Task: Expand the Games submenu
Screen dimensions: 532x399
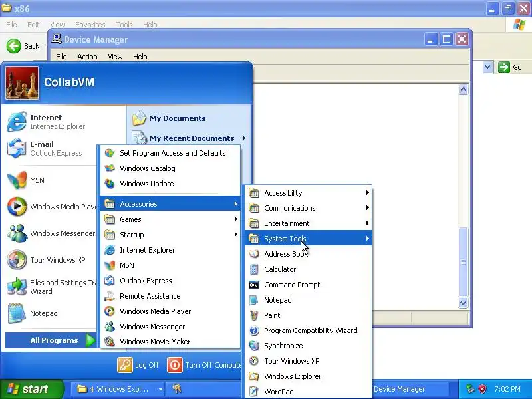Action: tap(170, 219)
